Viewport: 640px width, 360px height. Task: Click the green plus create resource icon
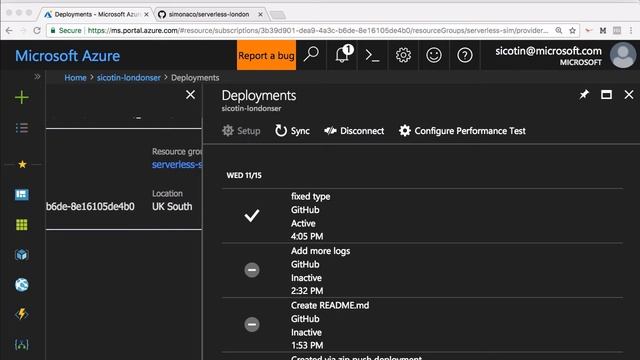click(x=22, y=98)
